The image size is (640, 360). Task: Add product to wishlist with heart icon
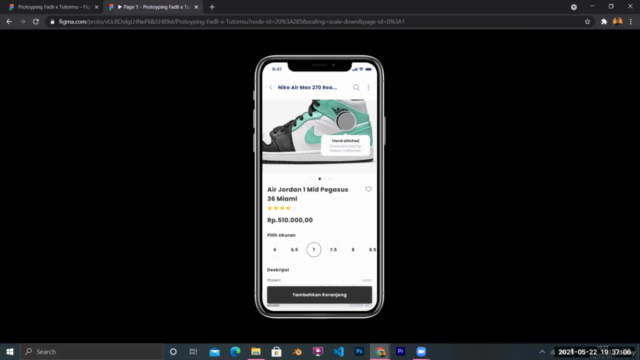tap(369, 189)
